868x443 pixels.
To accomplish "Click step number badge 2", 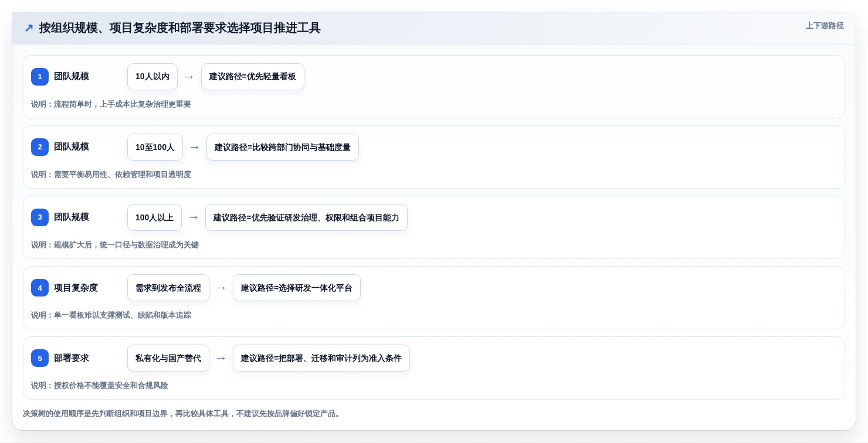I will pyautogui.click(x=40, y=147).
